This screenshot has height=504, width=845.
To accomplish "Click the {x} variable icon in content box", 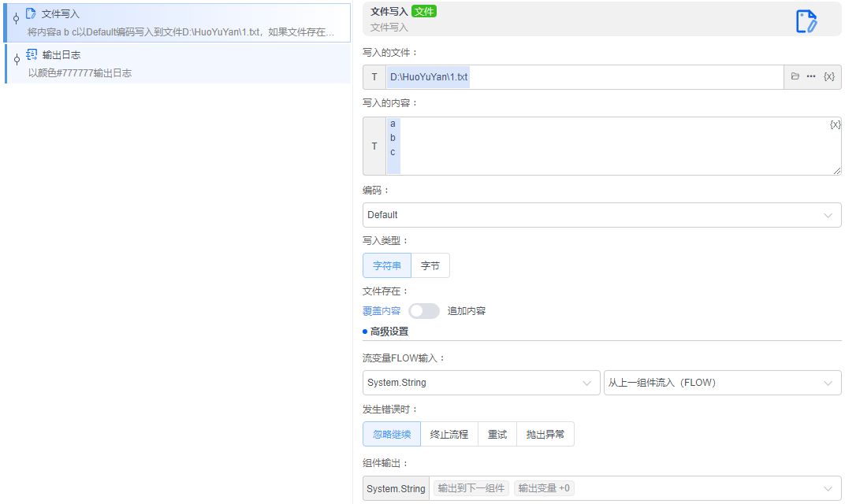I will point(835,124).
